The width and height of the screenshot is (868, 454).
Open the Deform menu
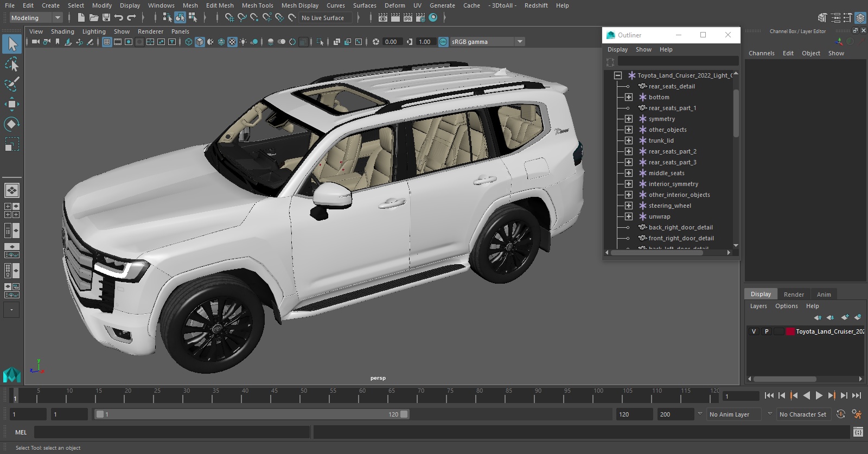pos(394,5)
